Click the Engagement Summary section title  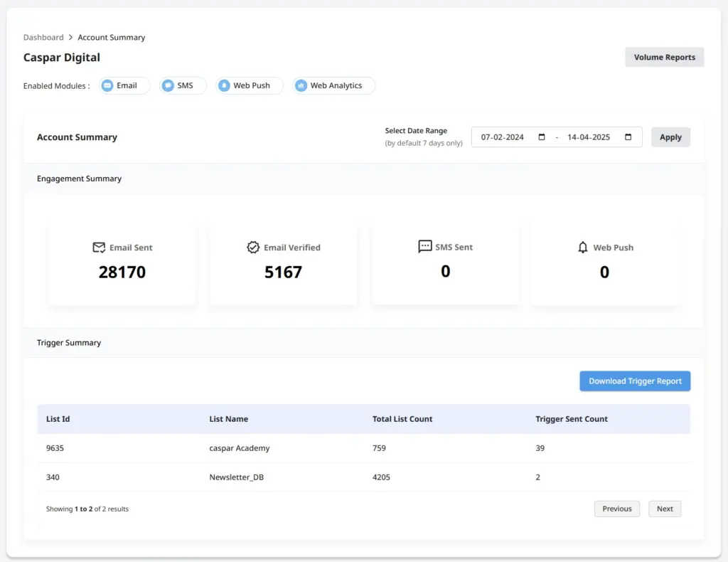[79, 179]
